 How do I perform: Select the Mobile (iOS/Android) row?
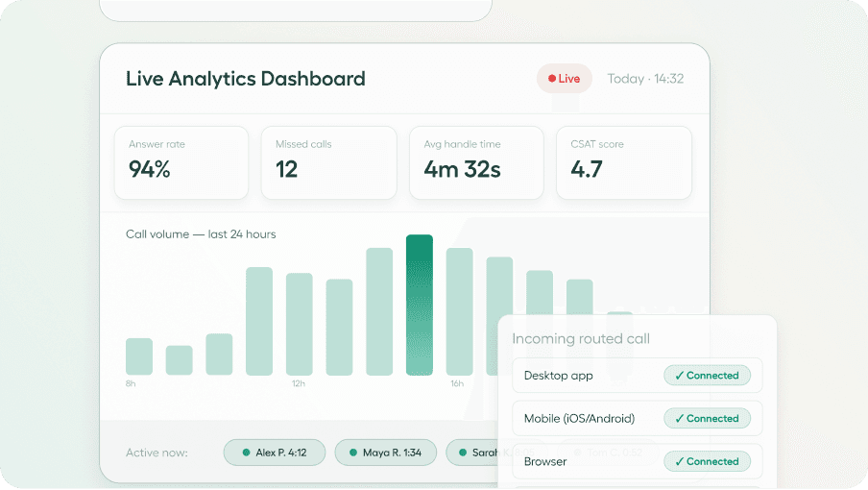638,419
